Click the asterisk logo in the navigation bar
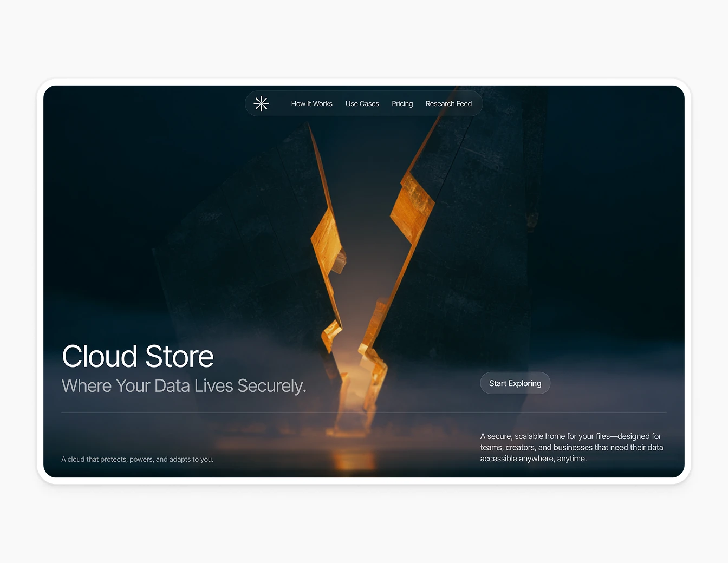The width and height of the screenshot is (728, 563). pyautogui.click(x=261, y=103)
